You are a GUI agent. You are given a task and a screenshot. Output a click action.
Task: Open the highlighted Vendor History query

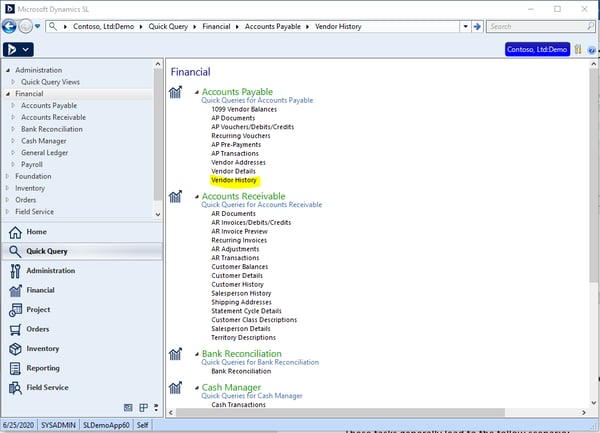(234, 180)
